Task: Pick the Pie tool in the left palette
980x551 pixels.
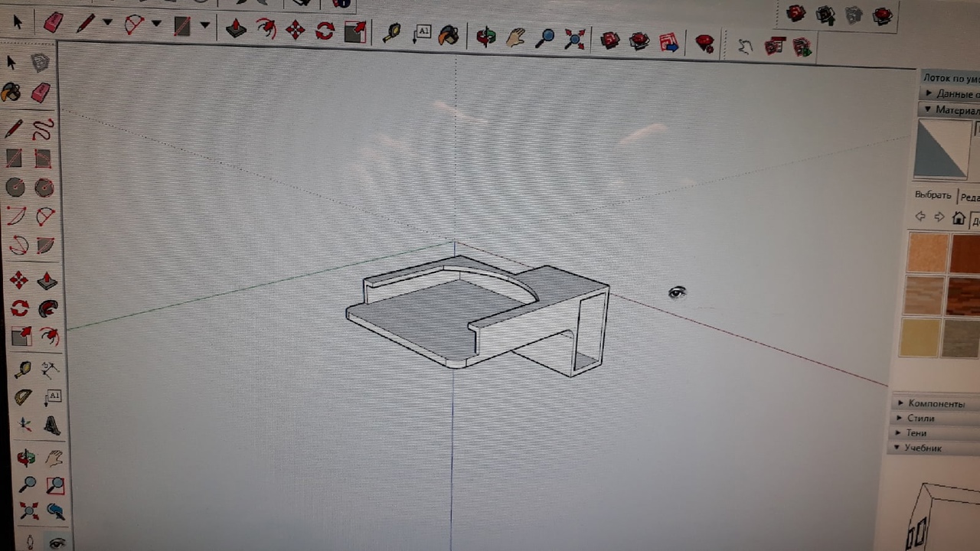Action: [45, 246]
